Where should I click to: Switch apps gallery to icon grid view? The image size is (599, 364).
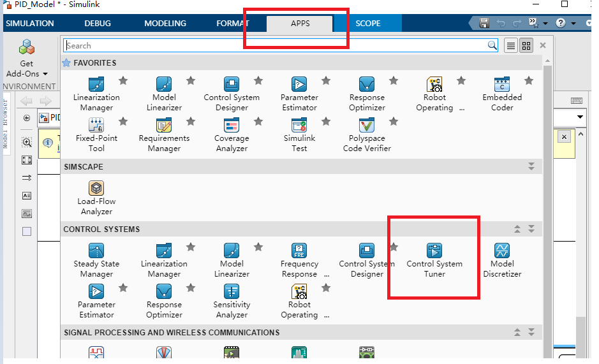[x=526, y=46]
